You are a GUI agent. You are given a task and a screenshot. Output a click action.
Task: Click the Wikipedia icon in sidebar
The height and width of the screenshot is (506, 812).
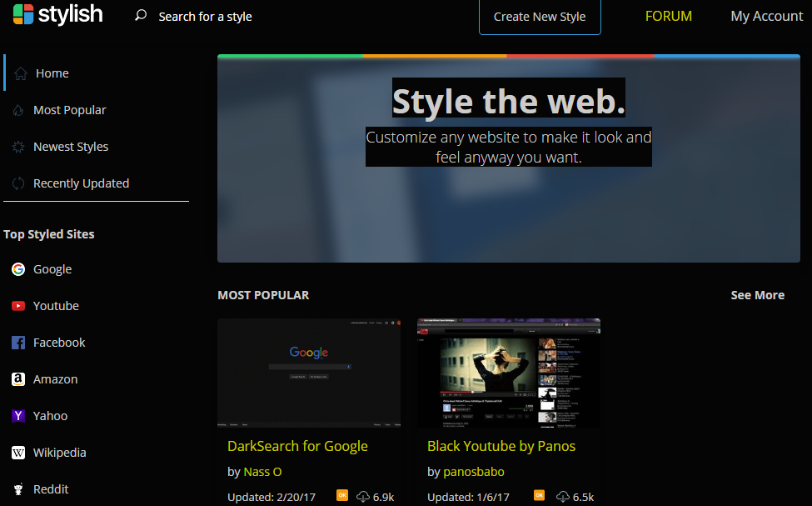(x=18, y=453)
